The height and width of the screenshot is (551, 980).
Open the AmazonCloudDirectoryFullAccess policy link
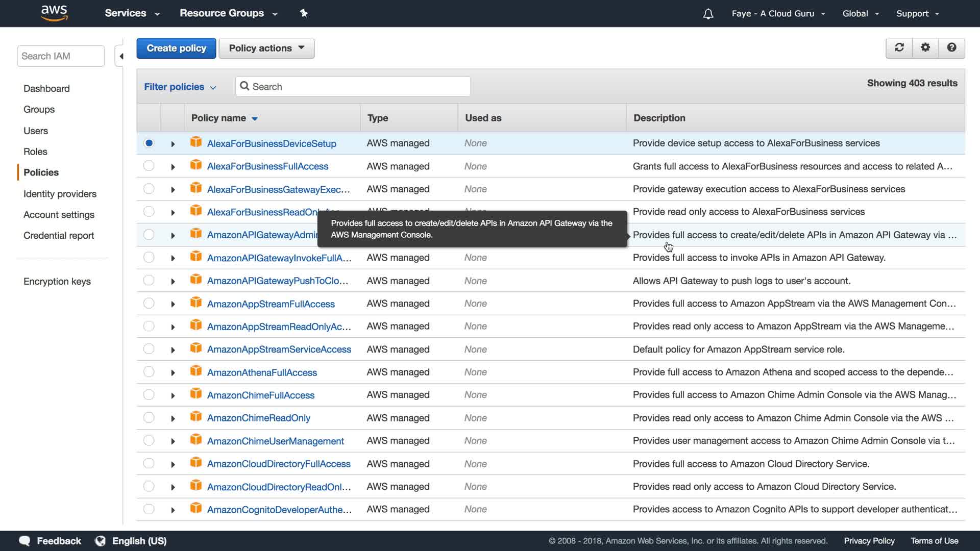[x=278, y=464]
